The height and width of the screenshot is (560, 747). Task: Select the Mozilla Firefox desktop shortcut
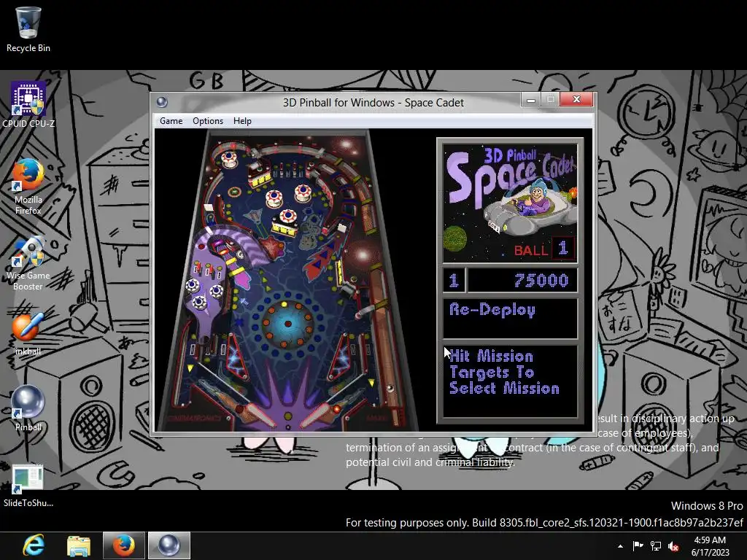28,187
